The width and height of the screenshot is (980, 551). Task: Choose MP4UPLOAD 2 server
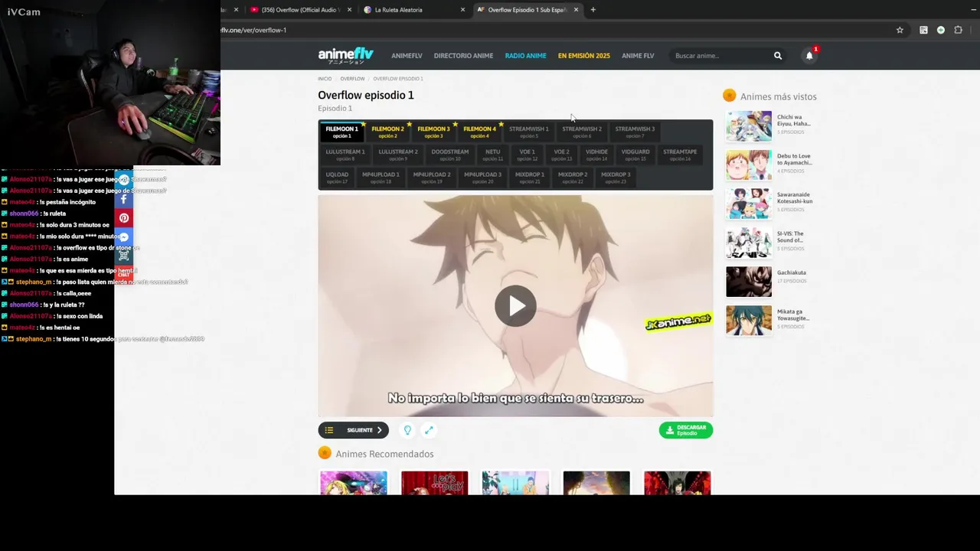(x=432, y=178)
